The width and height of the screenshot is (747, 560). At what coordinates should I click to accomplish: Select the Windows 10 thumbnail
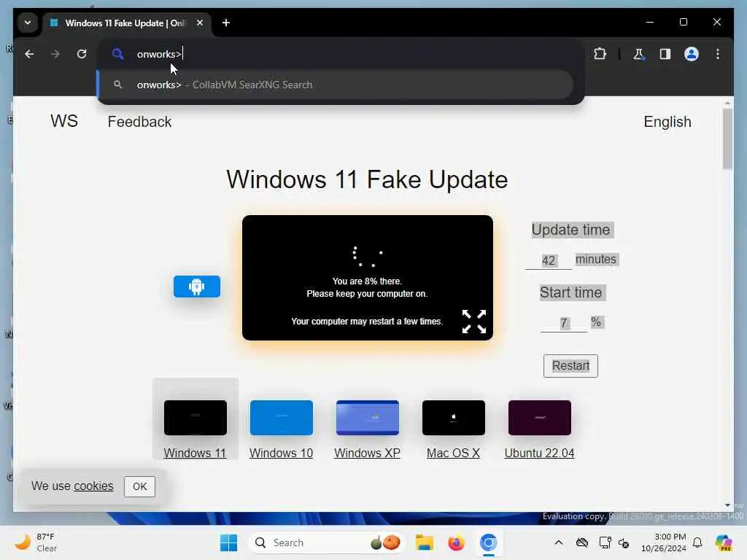282,418
